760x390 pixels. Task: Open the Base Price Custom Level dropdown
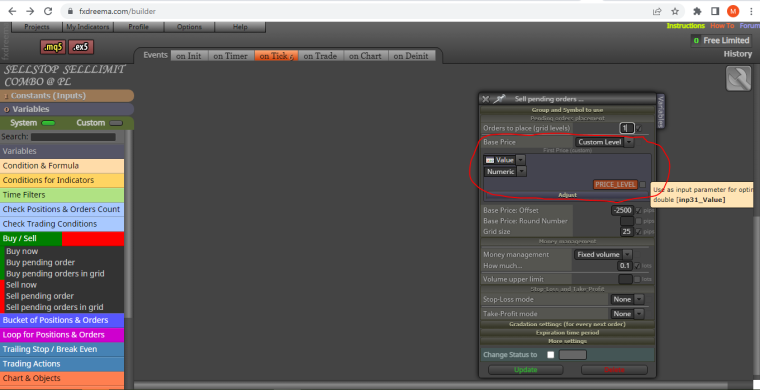tap(604, 142)
